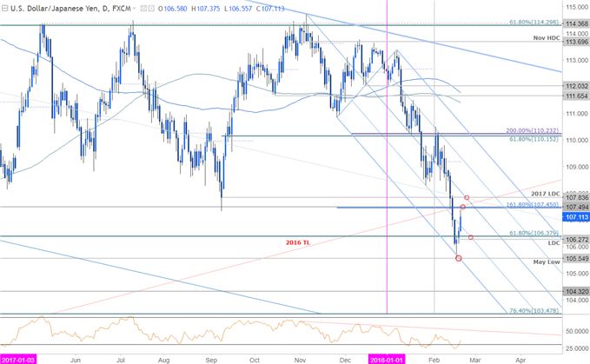
Task: Click the magenta 2018-01-01 date tag
Action: (387, 360)
